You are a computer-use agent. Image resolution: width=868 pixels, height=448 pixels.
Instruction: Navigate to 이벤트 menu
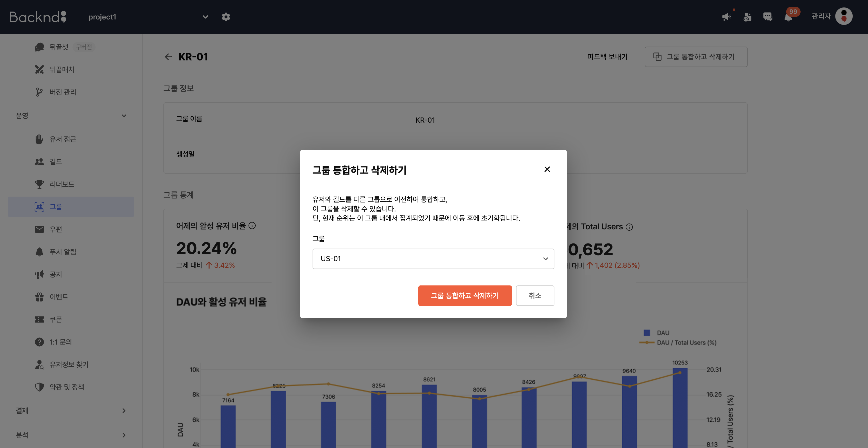click(x=59, y=297)
